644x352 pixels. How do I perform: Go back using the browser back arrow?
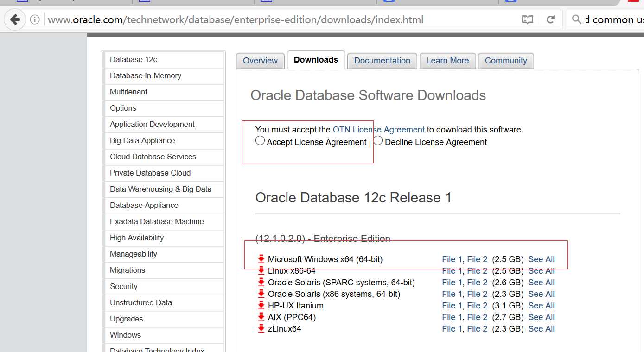tap(15, 20)
